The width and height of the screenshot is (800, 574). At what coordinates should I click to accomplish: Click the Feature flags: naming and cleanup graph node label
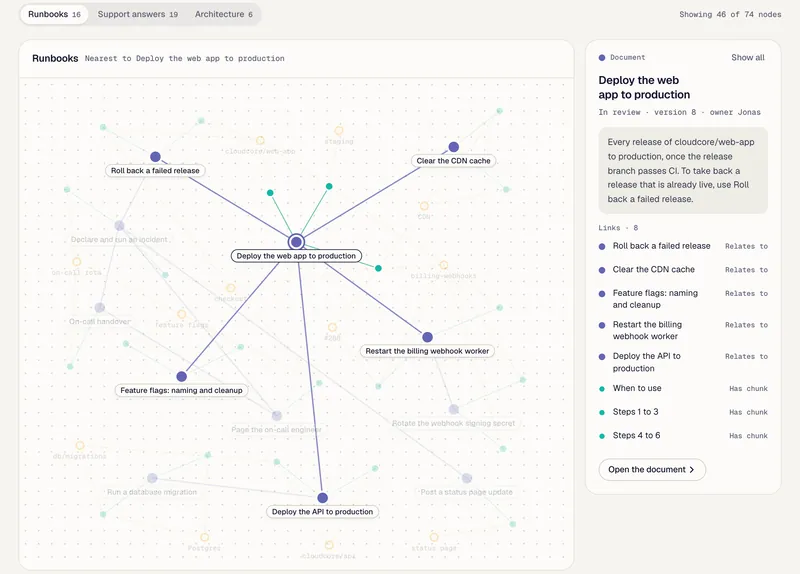181,390
